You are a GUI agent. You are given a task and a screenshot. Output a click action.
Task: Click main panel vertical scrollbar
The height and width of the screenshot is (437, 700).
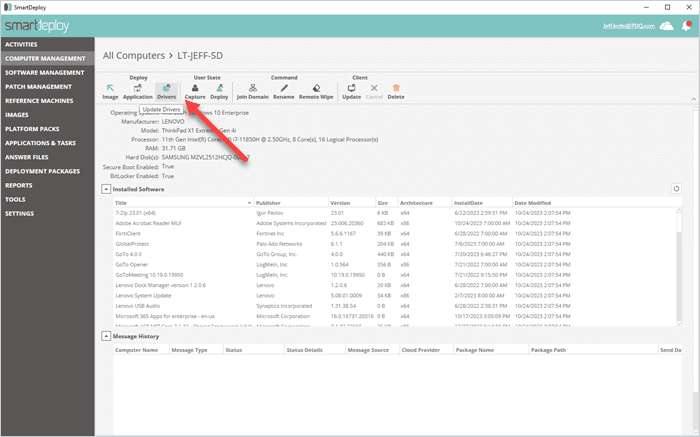pos(696,268)
